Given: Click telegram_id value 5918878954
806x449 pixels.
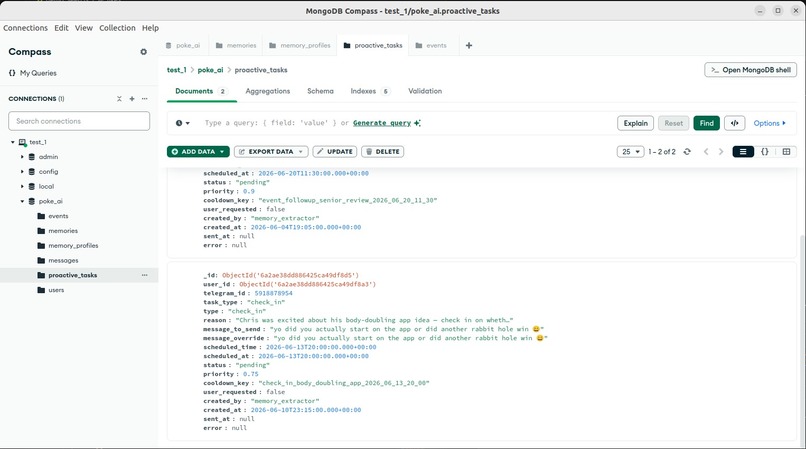Looking at the screenshot, I should tap(273, 293).
